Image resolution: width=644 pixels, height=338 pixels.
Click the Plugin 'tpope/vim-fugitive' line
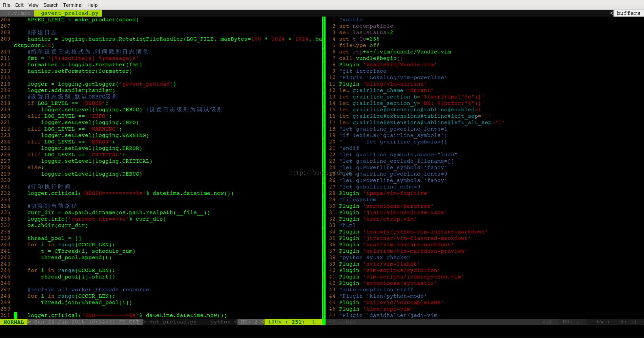point(385,193)
